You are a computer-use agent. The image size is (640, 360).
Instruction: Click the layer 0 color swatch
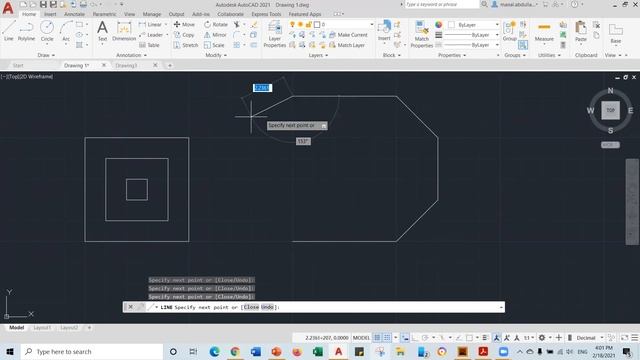click(x=317, y=24)
